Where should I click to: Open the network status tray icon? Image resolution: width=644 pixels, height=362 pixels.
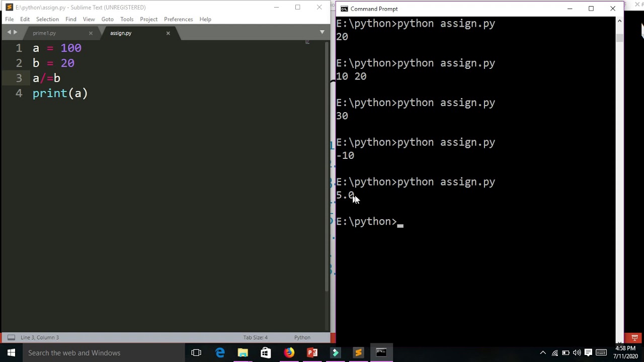[555, 353]
